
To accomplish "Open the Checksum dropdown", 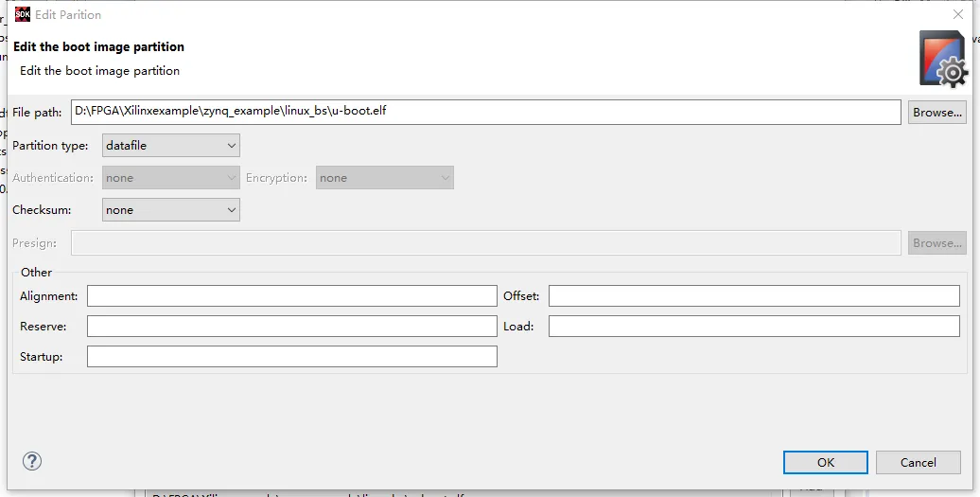I will pos(170,210).
